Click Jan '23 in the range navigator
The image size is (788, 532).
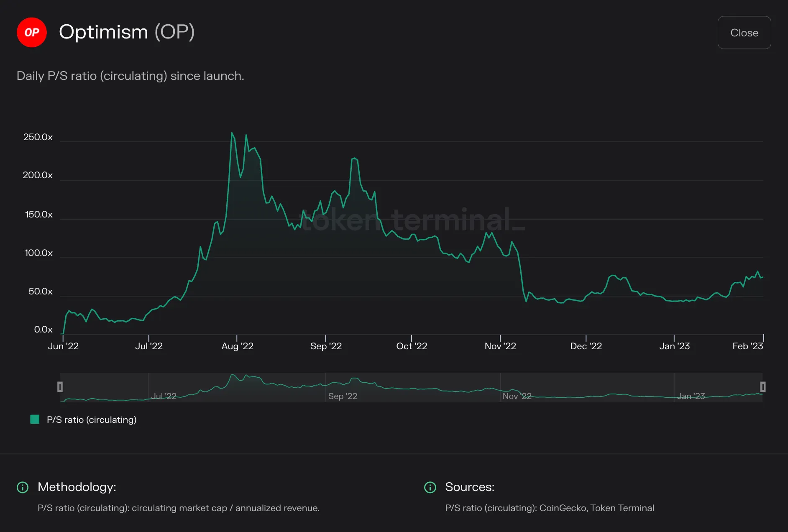[691, 396]
